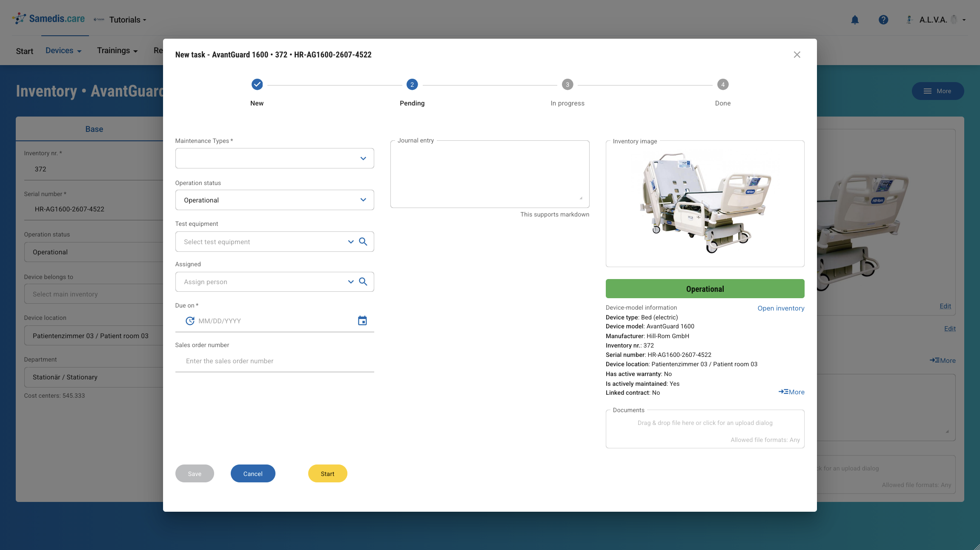Go to the Start menu item
This screenshot has width=980, height=550.
[x=25, y=51]
